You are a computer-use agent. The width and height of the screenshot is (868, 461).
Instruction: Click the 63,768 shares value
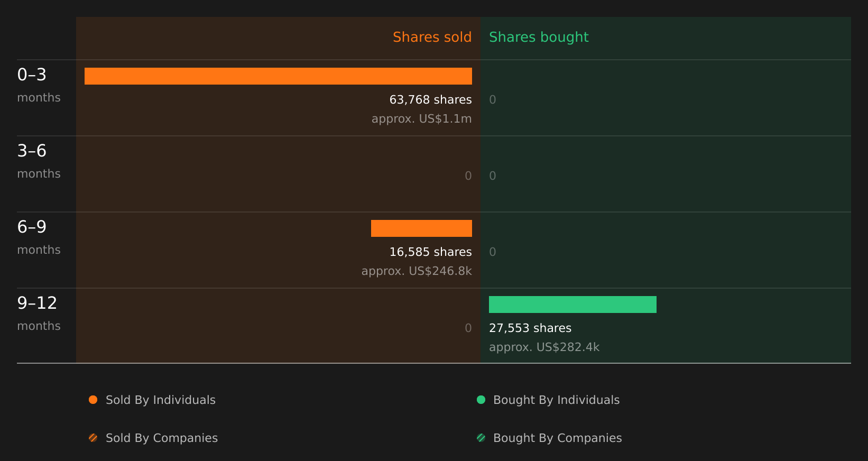coord(431,100)
